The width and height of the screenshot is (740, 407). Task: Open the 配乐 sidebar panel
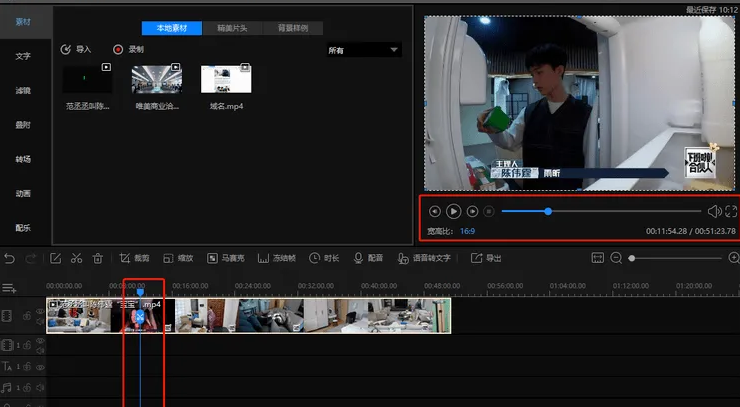[23, 228]
